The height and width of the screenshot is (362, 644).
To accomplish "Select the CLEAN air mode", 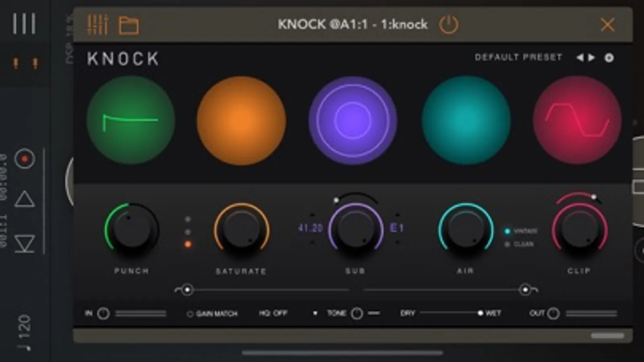I will click(x=520, y=244).
